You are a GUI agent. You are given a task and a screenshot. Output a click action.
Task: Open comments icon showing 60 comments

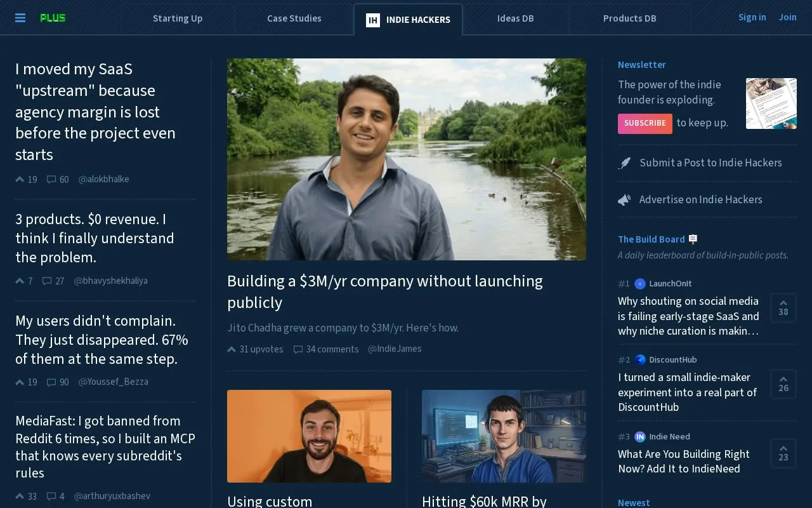click(51, 180)
